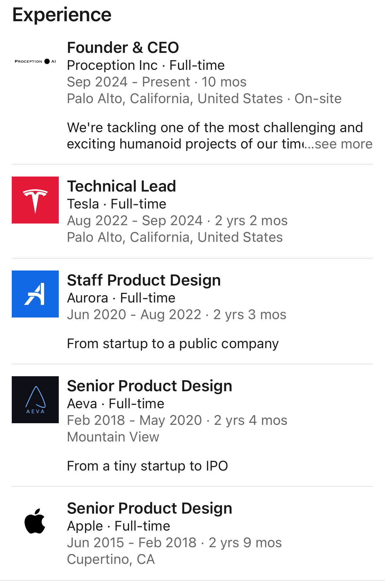Image resolution: width=385 pixels, height=588 pixels.
Task: Click the black Apple logo icon
Action: pos(35,521)
